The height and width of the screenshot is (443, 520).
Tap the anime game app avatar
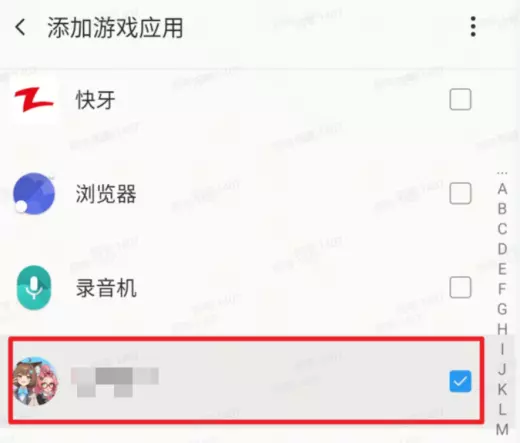35,381
